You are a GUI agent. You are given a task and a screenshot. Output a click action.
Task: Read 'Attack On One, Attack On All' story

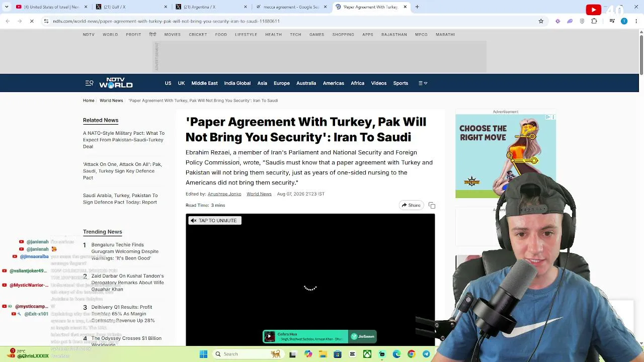(122, 171)
